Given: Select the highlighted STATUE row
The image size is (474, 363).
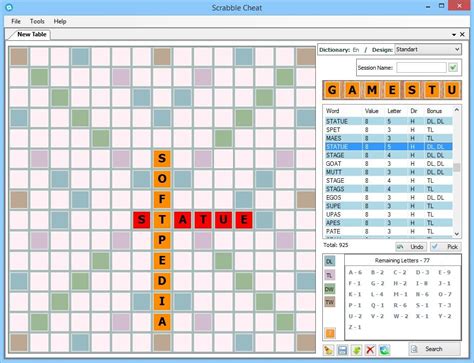Looking at the screenshot, I should coord(389,147).
